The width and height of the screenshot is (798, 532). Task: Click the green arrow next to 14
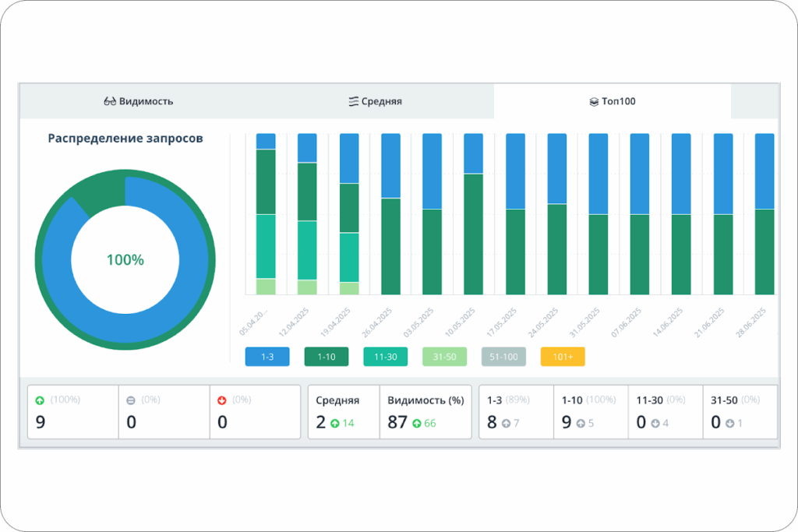coord(335,423)
